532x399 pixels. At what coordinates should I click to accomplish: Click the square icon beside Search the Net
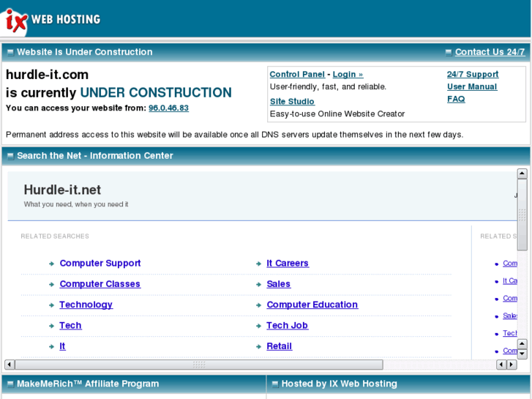10,156
